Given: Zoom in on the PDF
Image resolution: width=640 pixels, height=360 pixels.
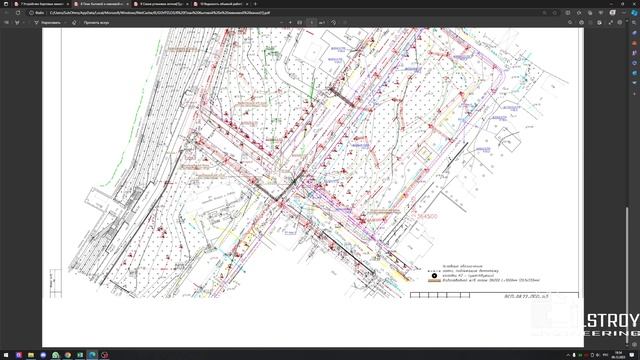Looking at the screenshot, I should (290, 22).
